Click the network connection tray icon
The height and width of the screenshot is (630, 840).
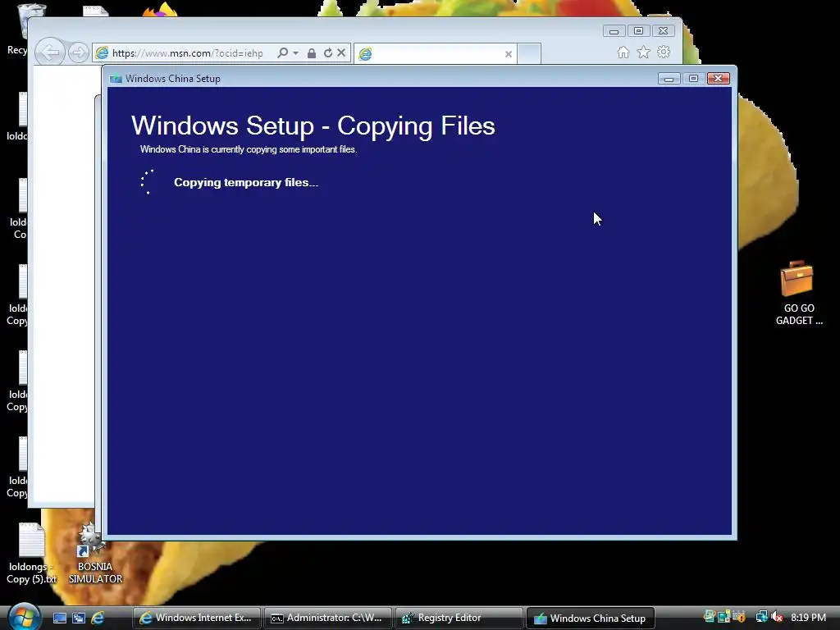761,617
